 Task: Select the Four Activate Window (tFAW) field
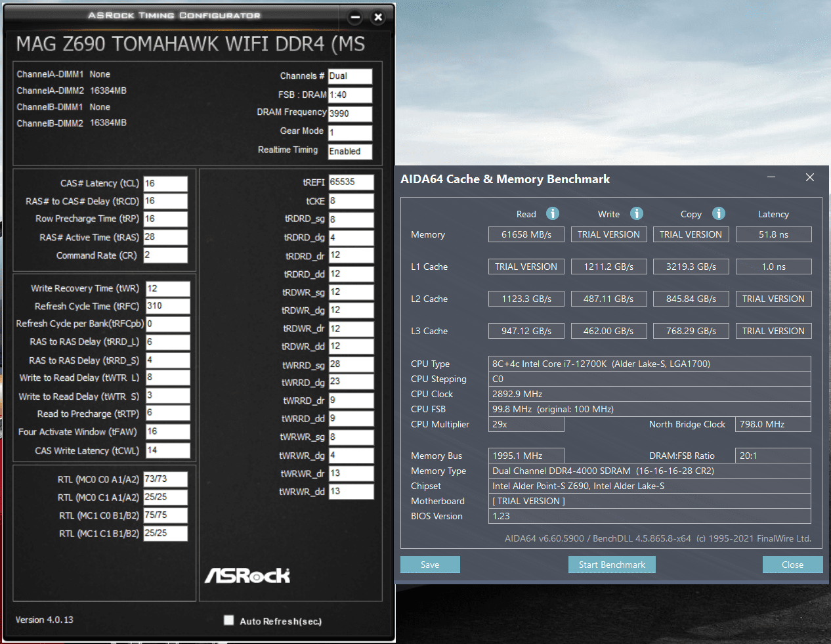tap(168, 431)
